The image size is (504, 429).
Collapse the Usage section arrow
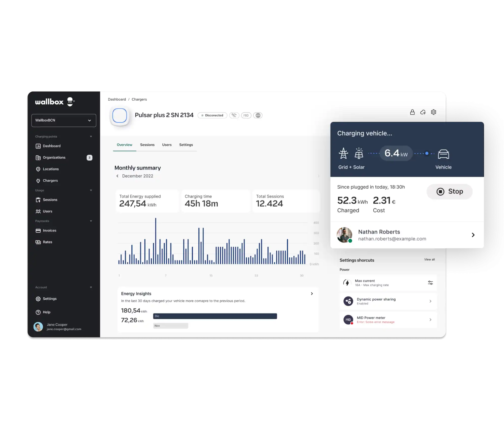coord(91,190)
